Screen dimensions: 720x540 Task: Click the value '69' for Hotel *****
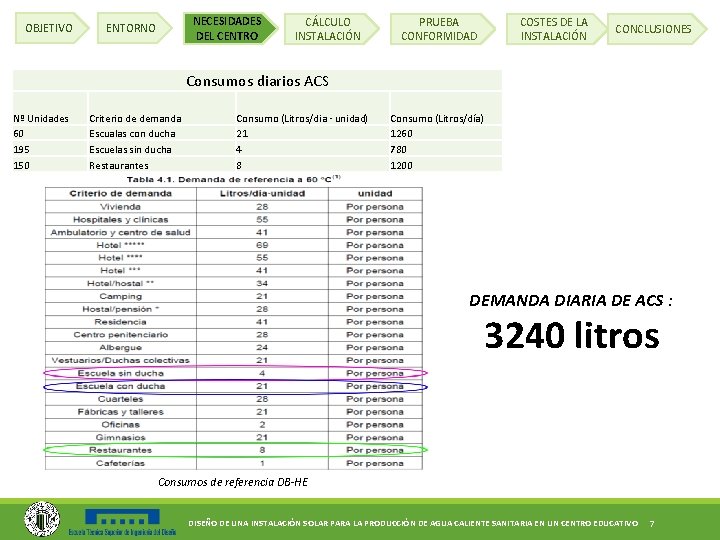(x=262, y=245)
